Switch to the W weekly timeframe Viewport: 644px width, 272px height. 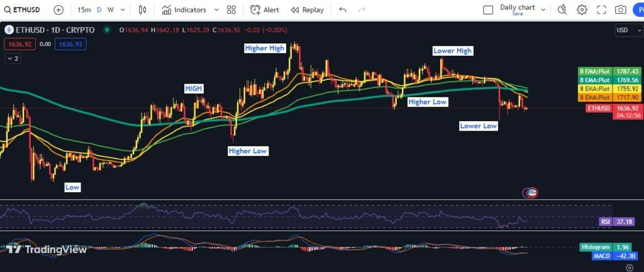111,10
